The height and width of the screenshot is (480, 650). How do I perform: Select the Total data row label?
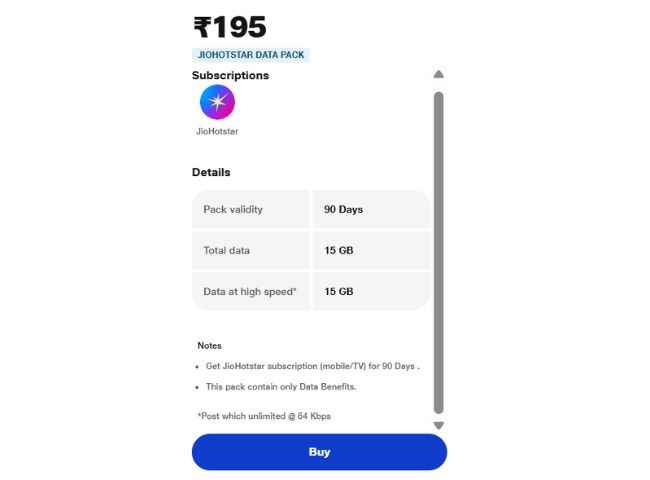tap(226, 250)
